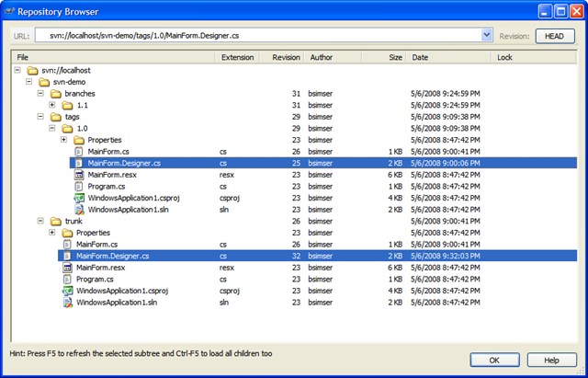
Task: Click into the URL input field
Action: tap(258, 36)
